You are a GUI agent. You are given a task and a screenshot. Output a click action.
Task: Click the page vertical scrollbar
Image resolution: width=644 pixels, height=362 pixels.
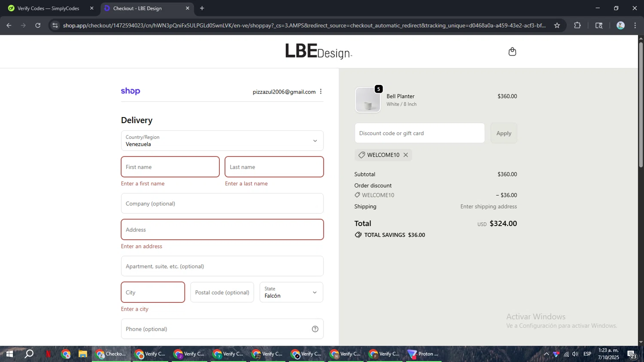point(641,105)
